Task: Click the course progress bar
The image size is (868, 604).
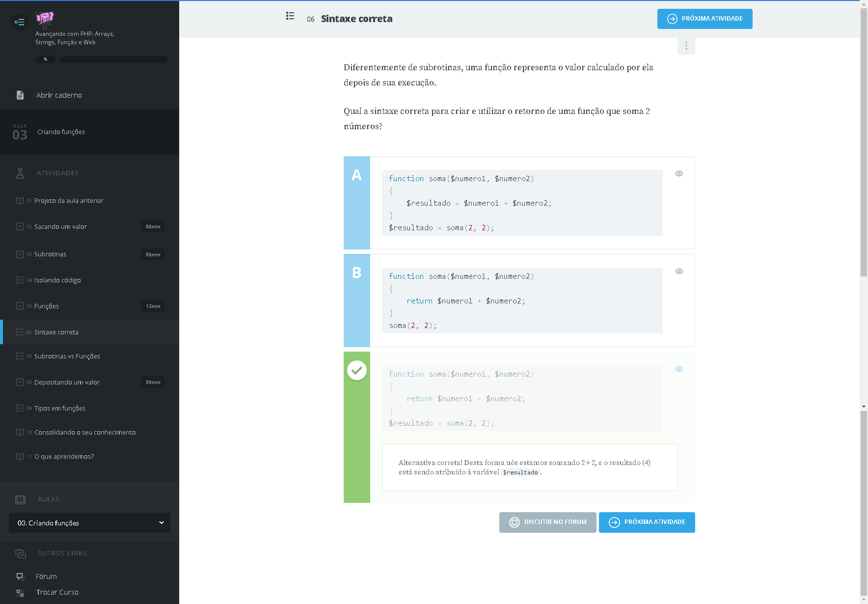Action: point(113,59)
